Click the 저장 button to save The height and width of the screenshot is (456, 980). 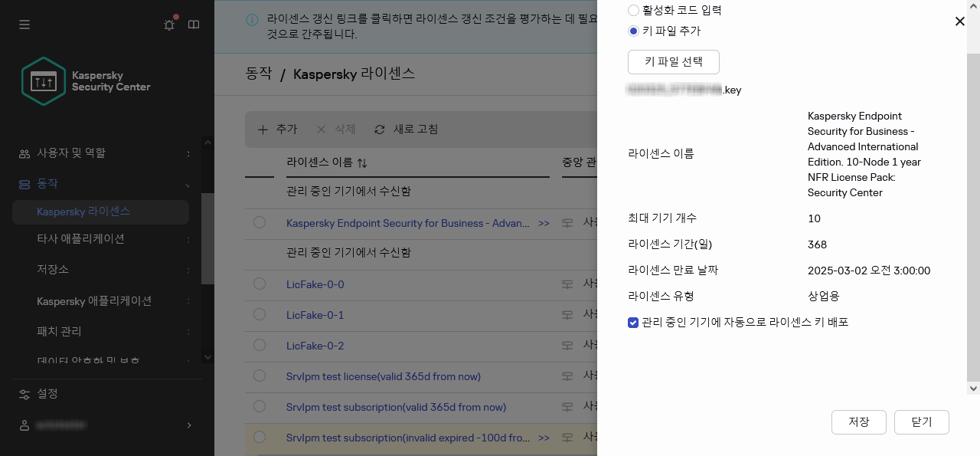[x=858, y=422]
